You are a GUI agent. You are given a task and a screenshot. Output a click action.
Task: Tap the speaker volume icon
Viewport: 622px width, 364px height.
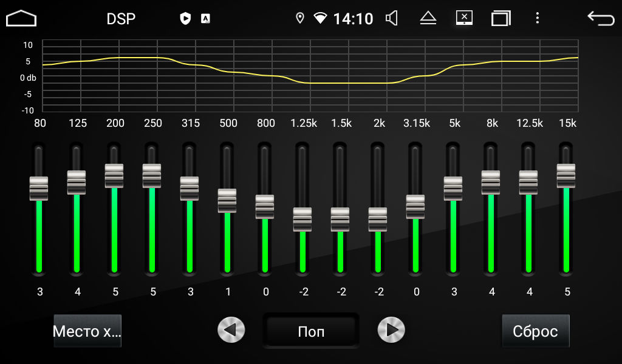[x=392, y=18]
